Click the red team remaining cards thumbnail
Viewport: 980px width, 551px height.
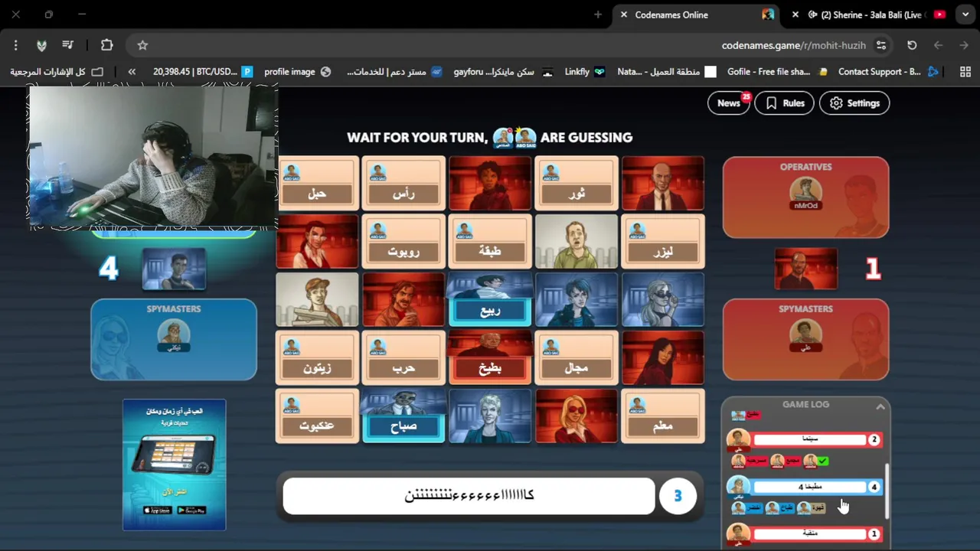pyautogui.click(x=805, y=269)
